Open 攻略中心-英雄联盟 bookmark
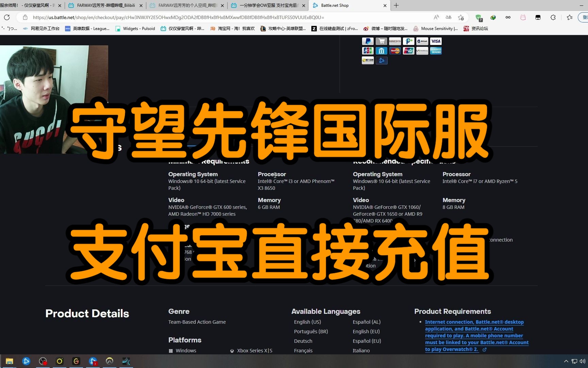588x368 pixels. [283, 29]
